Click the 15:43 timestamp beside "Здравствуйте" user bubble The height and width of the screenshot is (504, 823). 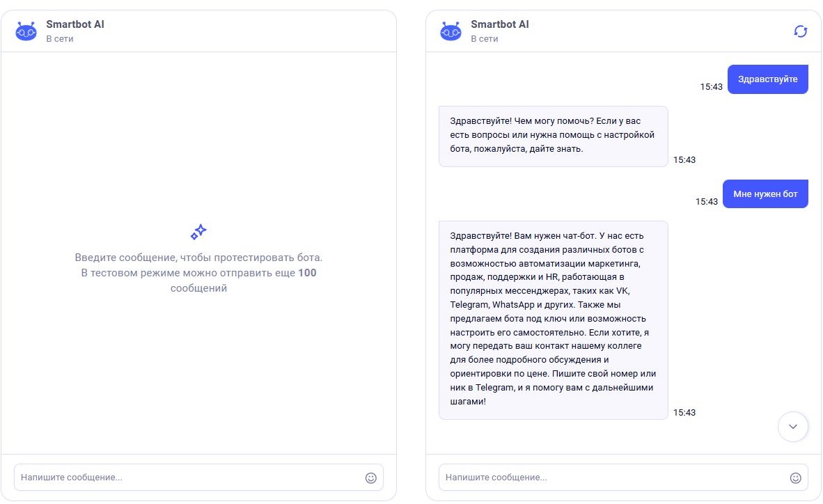click(711, 87)
